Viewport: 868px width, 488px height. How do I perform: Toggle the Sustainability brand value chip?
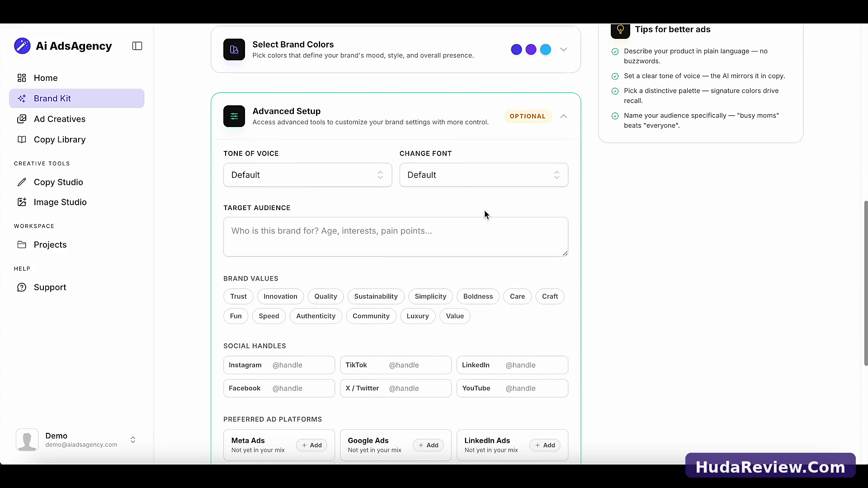click(x=376, y=296)
